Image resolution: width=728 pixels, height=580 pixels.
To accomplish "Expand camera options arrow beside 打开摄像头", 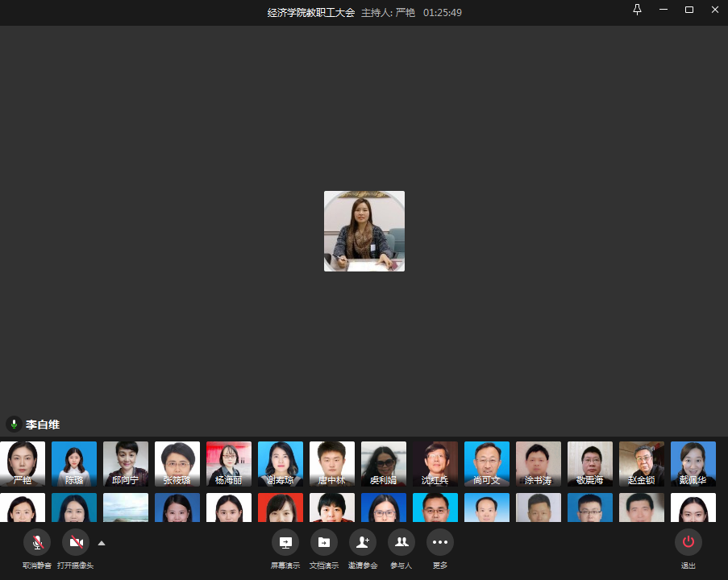I will click(102, 543).
